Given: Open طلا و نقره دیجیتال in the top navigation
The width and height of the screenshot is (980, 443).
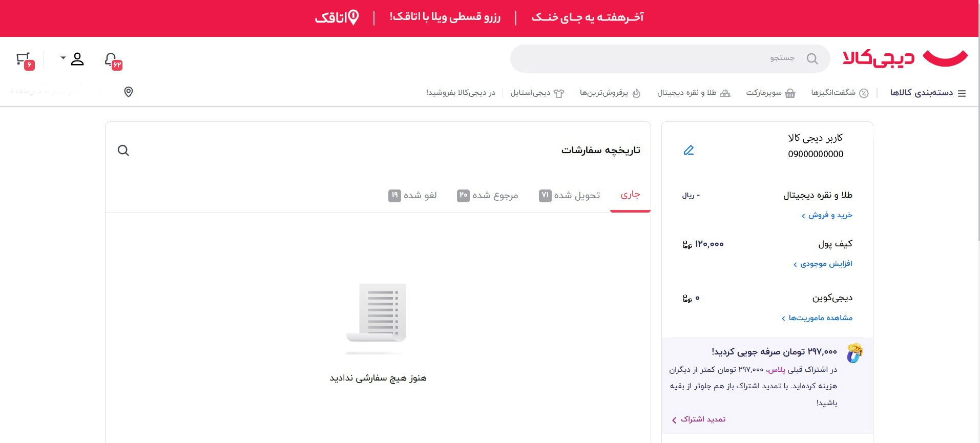Looking at the screenshot, I should coord(694,93).
